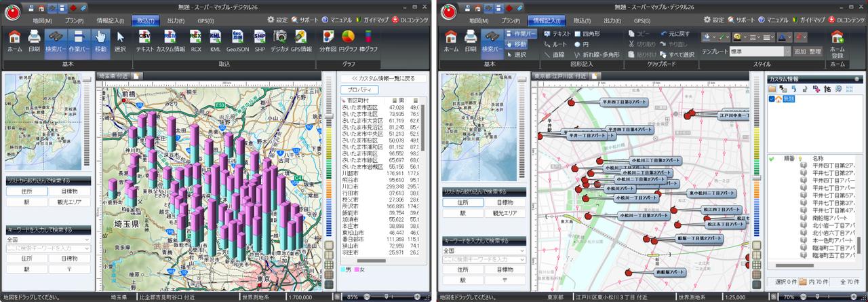Click << カスタム情報一覧に戻る button
The image size is (868, 302).
click(x=382, y=79)
